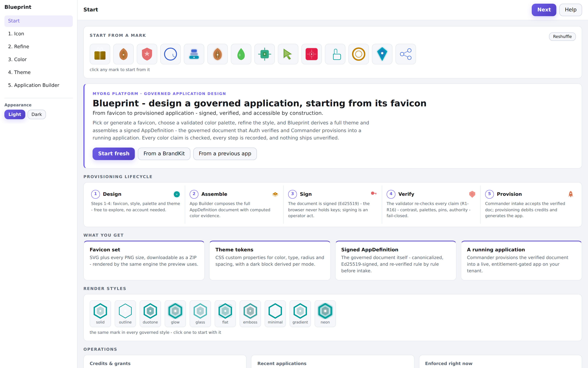Image resolution: width=588 pixels, height=368 pixels.
Task: Start from the green droplet mark
Action: click(241, 54)
